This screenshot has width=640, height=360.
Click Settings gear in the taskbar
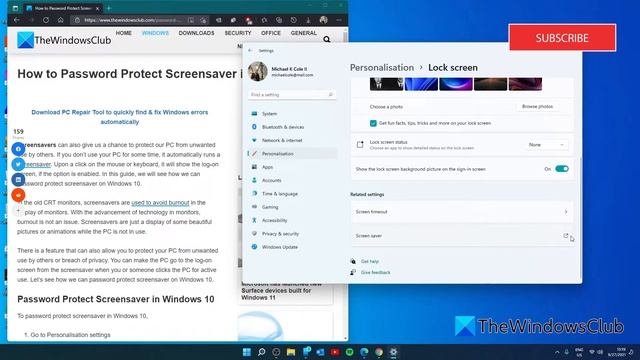[x=393, y=352]
